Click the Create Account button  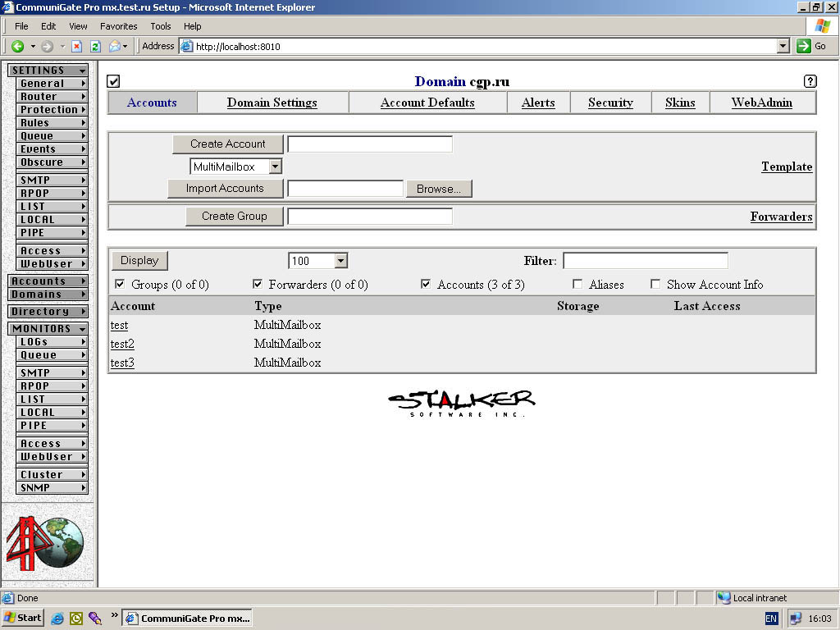pos(228,144)
